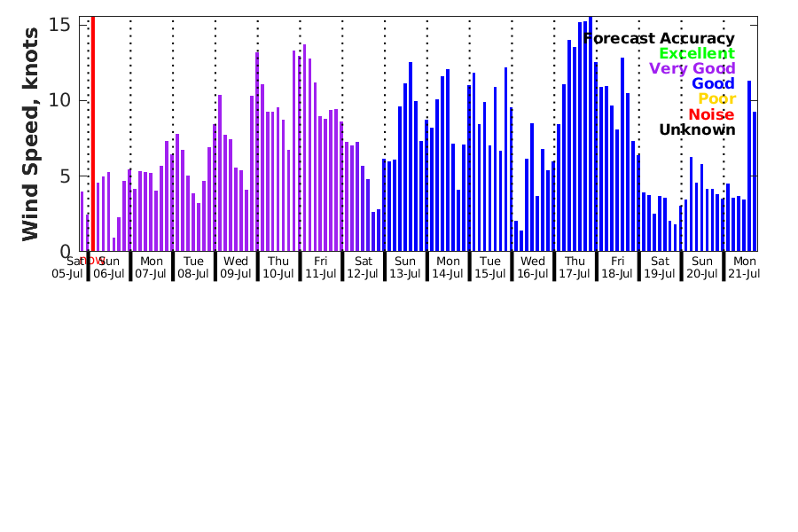Click the 'Mon 07-Jul' date label

151,268
